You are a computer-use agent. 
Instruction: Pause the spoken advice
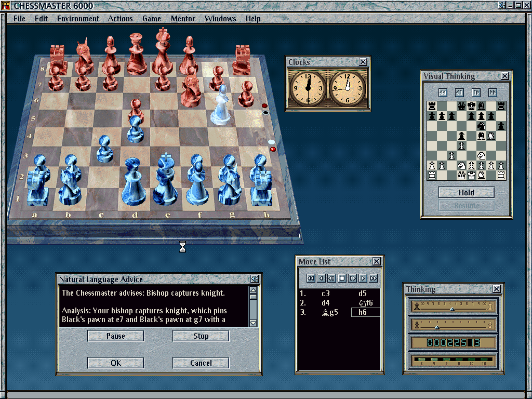click(116, 336)
